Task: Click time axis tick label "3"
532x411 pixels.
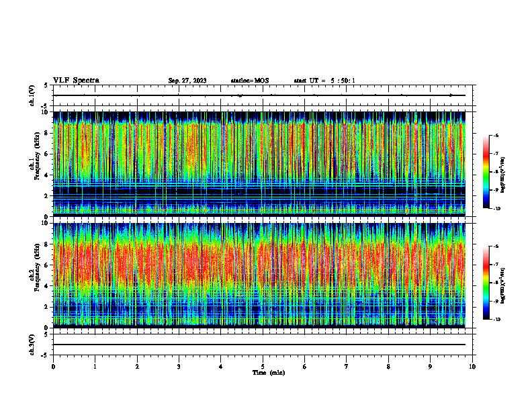Action: pyautogui.click(x=179, y=367)
